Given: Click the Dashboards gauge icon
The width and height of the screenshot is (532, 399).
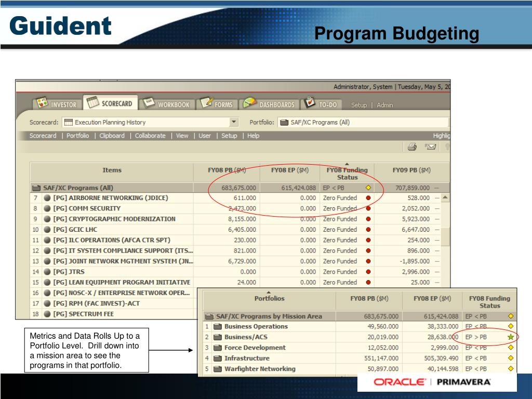Looking at the screenshot, I should tap(250, 103).
